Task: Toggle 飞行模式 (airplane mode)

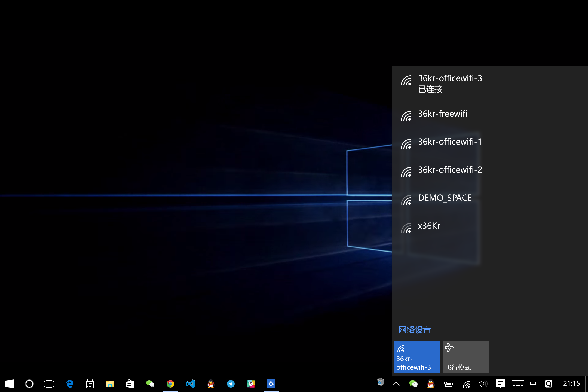Action: coord(465,357)
